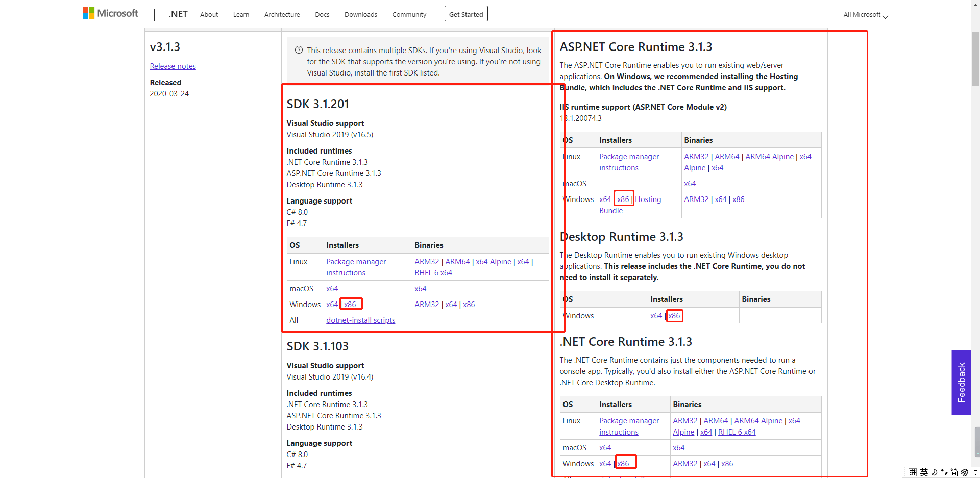Open ASP.NET Core Runtime Linux Package manager instructions
This screenshot has width=980, height=478.
pyautogui.click(x=629, y=162)
